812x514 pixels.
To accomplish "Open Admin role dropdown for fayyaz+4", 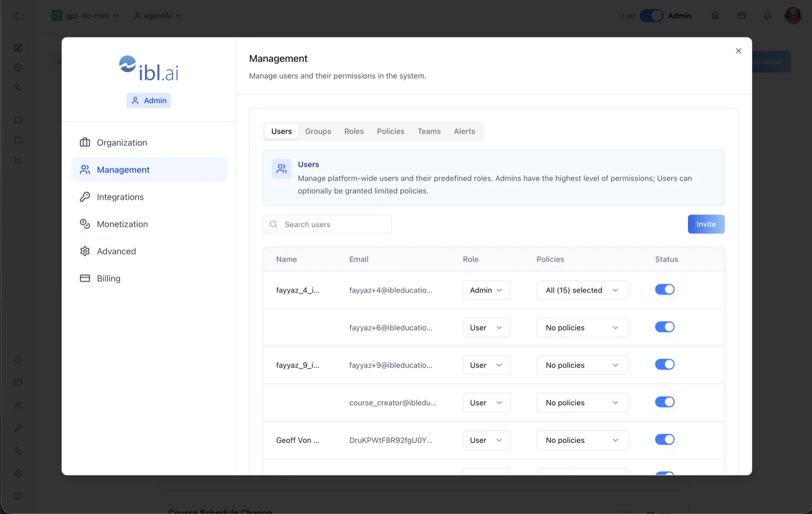I will click(x=486, y=290).
